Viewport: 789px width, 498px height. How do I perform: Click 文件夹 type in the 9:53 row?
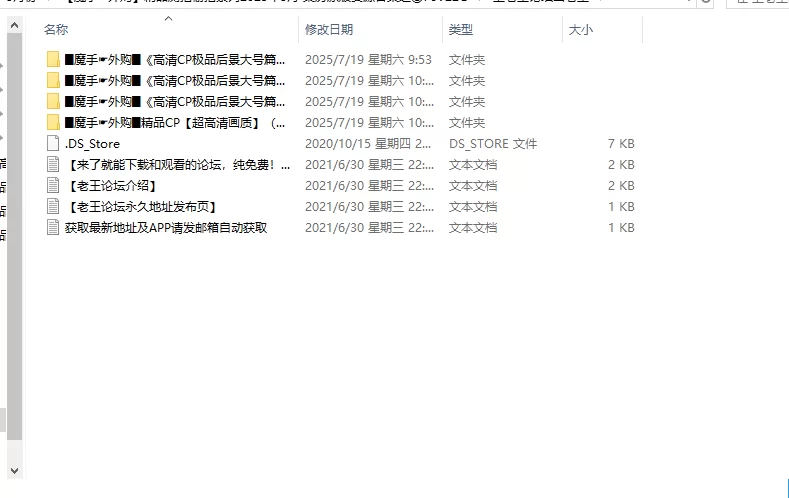pos(467,60)
